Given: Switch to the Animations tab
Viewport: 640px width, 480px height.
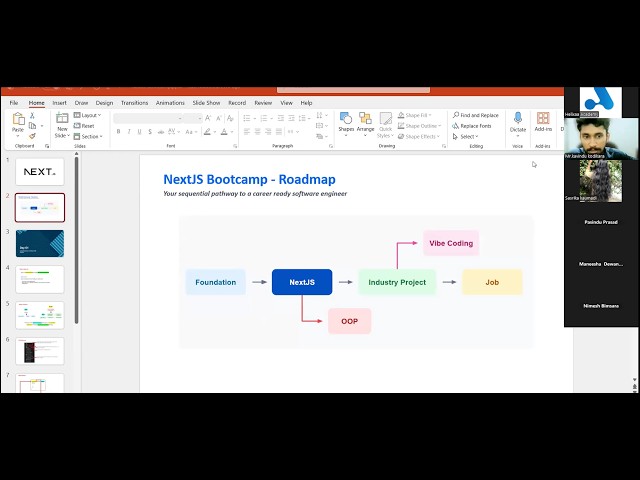Looking at the screenshot, I should point(170,103).
